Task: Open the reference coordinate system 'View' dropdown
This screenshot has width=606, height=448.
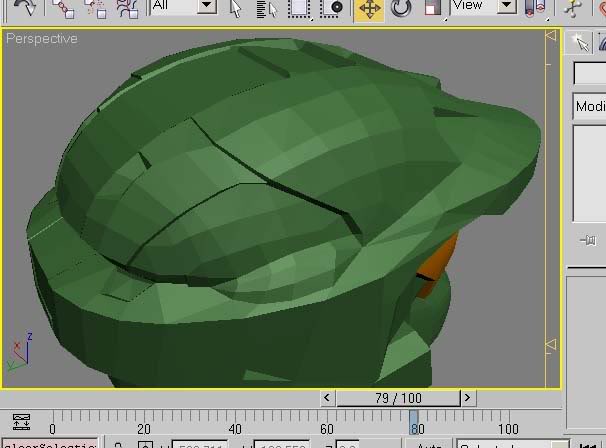Action: click(483, 6)
